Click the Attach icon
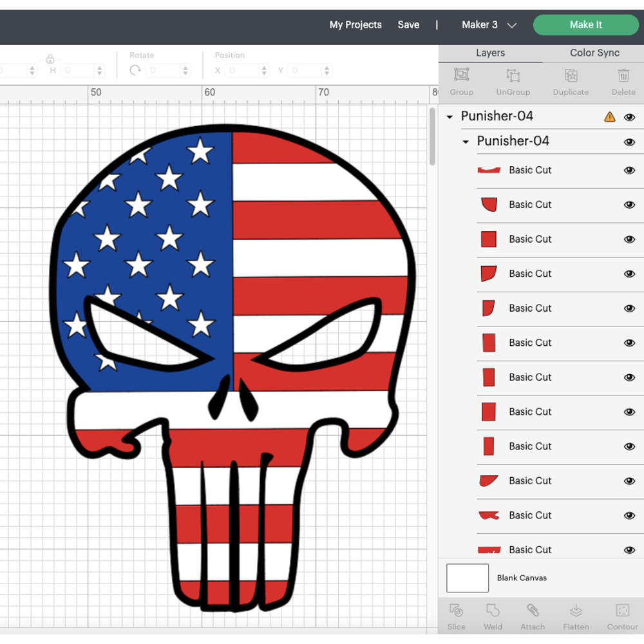 click(x=533, y=615)
